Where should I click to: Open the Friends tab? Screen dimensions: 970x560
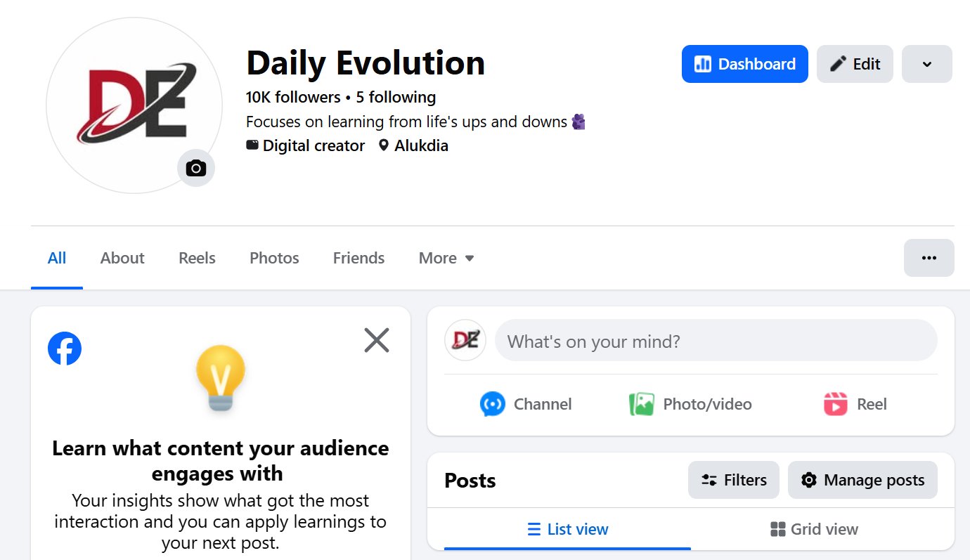tap(358, 258)
